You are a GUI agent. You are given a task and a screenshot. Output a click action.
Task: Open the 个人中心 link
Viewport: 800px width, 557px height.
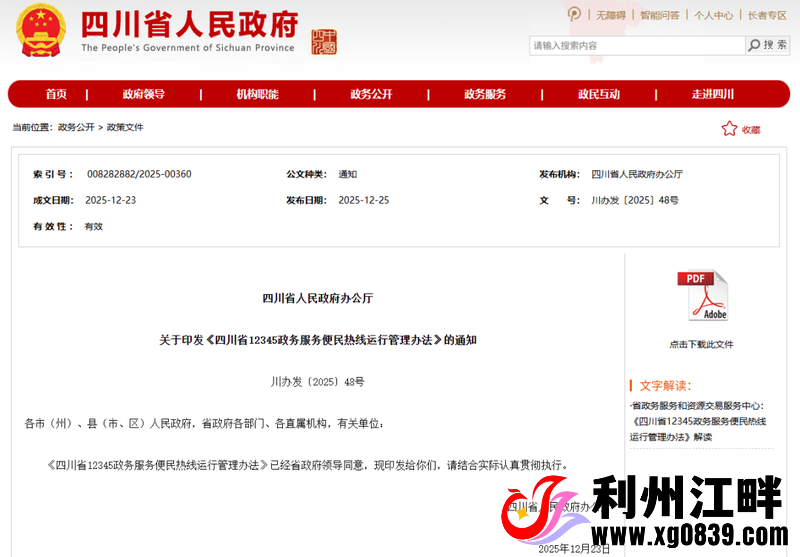[713, 15]
